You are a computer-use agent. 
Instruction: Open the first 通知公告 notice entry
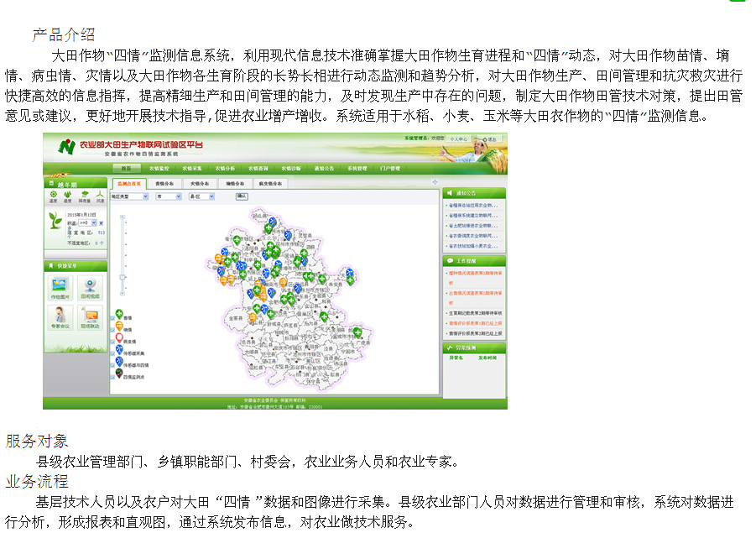coord(474,205)
